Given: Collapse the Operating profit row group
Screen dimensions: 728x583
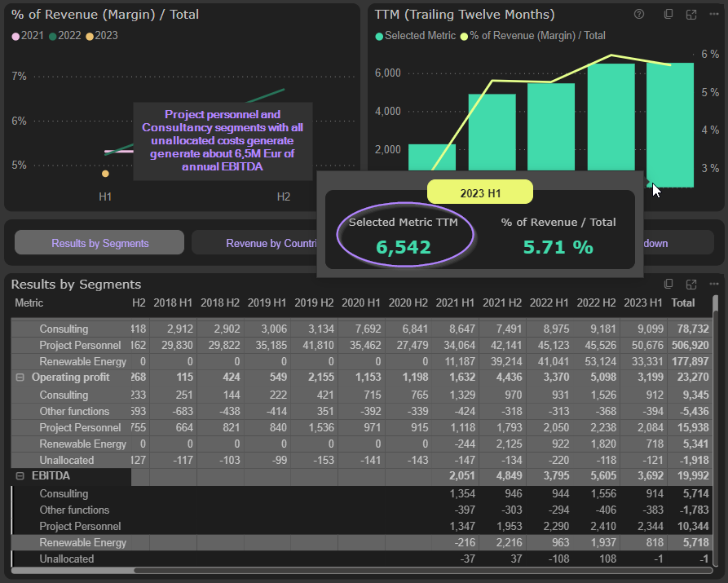Looking at the screenshot, I should [x=20, y=378].
